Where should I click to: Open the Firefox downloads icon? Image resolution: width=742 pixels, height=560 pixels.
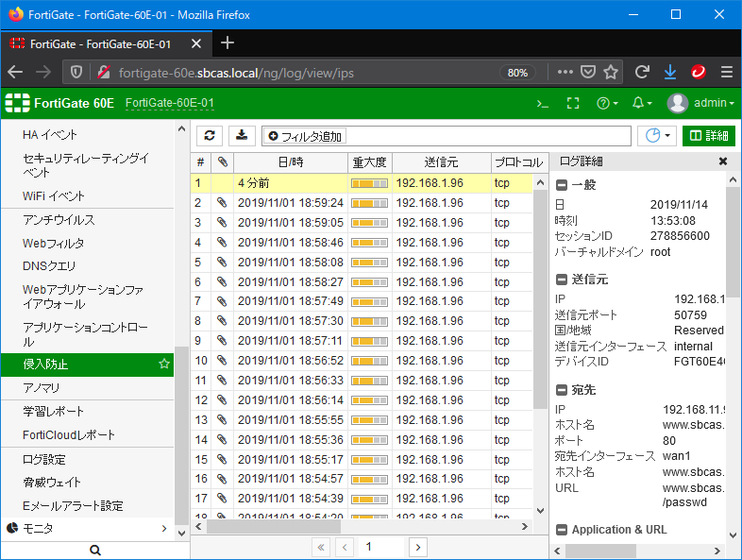pyautogui.click(x=670, y=73)
